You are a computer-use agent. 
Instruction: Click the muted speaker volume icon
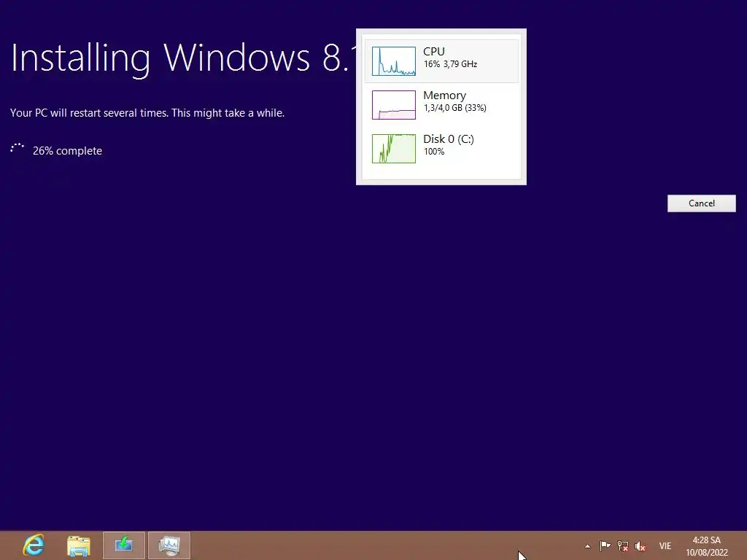[x=640, y=545]
